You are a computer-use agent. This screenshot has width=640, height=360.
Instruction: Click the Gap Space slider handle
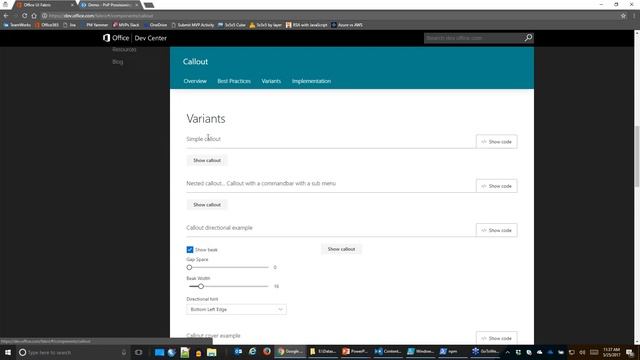(189, 267)
